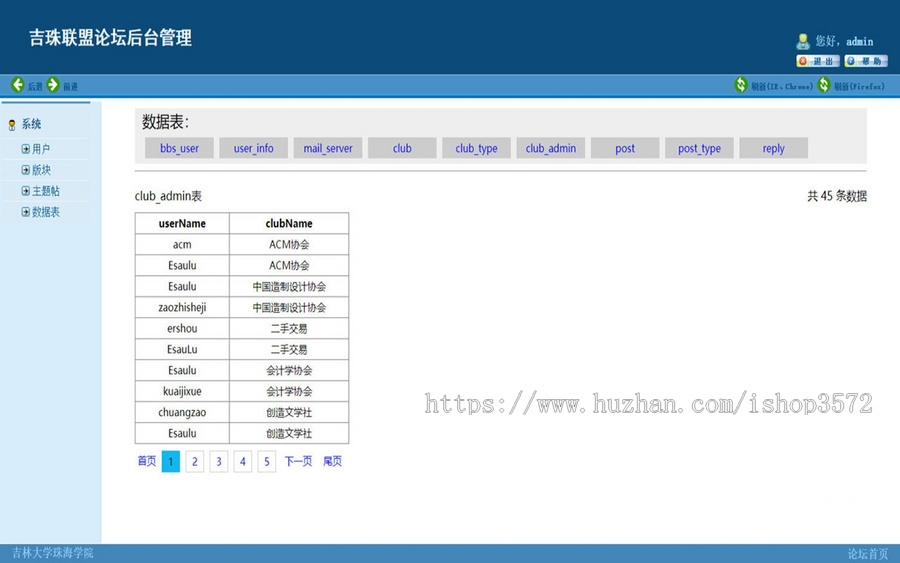Go to 首页 first page link
This screenshot has height=563, width=900.
(146, 461)
